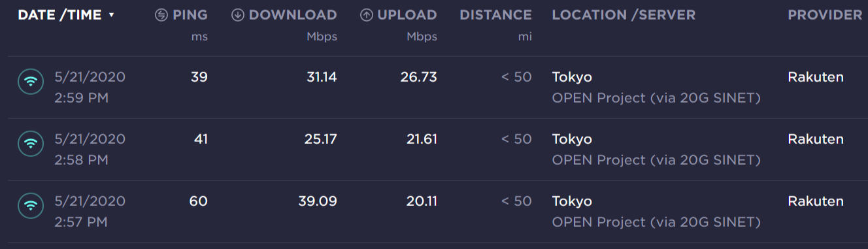Click the Wi-Fi icon for the 2:59 PM result
The image size is (868, 249).
[30, 82]
